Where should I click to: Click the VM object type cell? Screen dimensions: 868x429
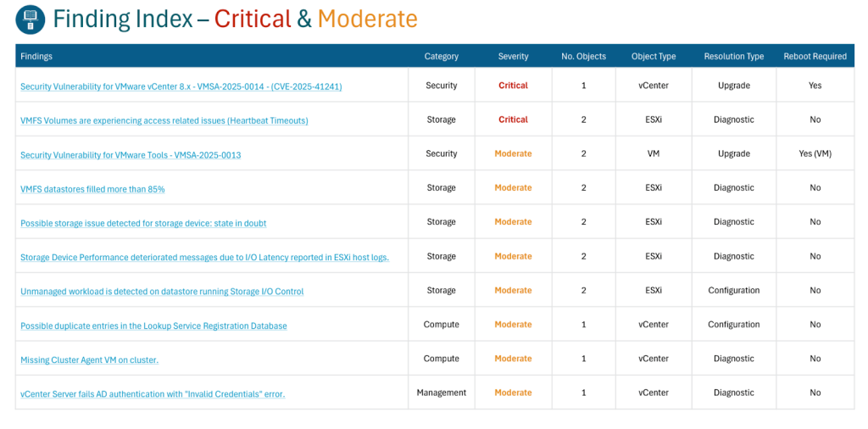tap(654, 154)
